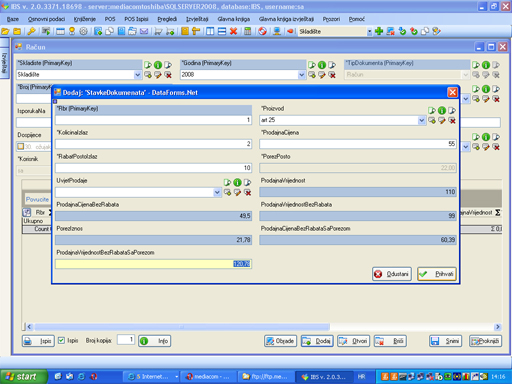Expand the Proizvod dropdown
The height and width of the screenshot is (384, 512).
click(422, 120)
